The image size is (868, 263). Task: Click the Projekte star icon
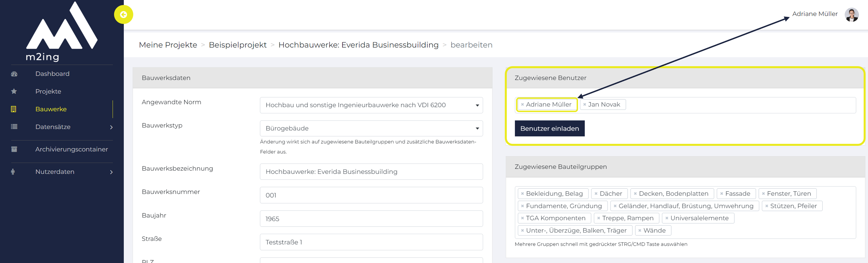tap(14, 91)
